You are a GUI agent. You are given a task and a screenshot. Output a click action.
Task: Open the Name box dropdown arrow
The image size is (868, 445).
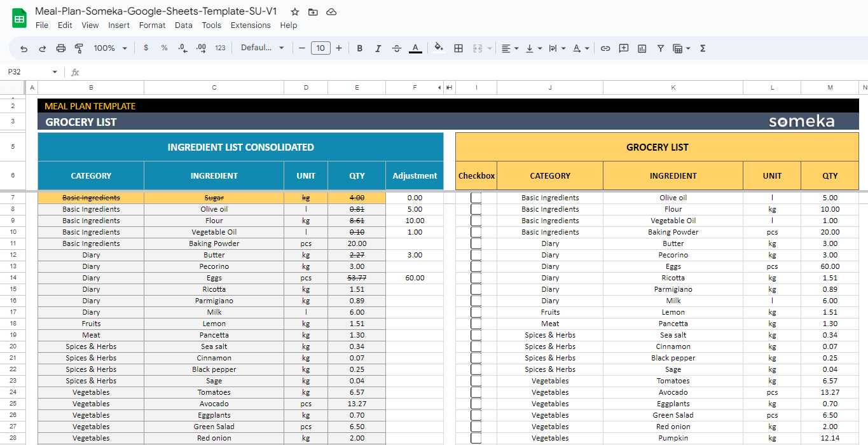(55, 72)
